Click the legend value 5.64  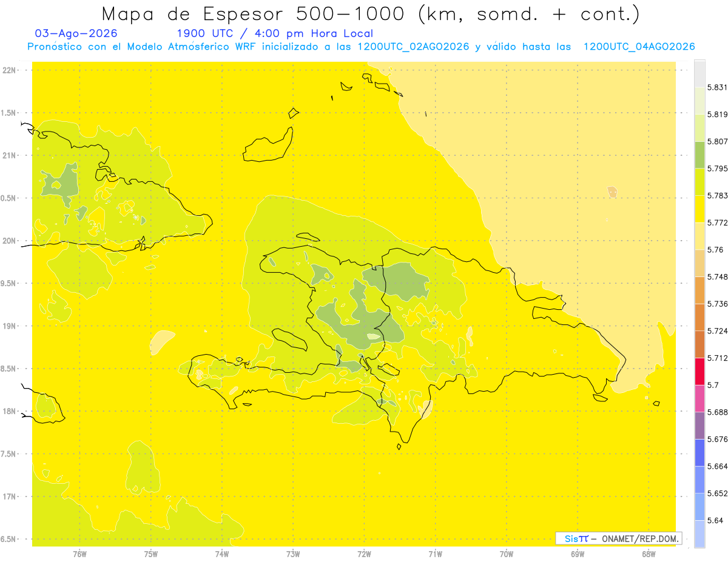click(715, 520)
